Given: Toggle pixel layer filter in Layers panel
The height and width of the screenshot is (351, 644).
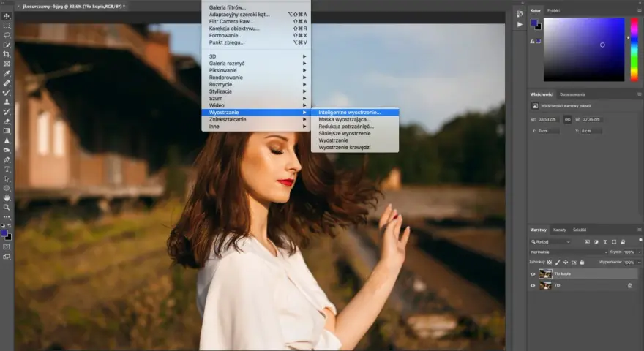Looking at the screenshot, I should (x=587, y=242).
